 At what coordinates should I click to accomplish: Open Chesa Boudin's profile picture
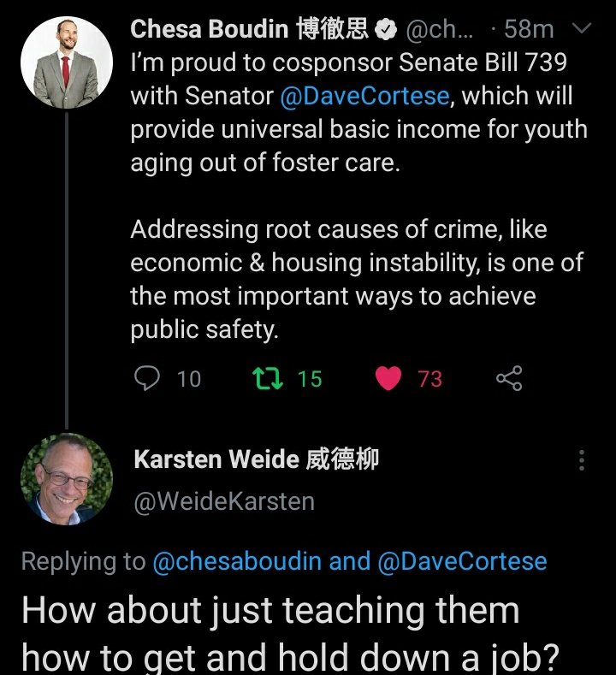click(67, 62)
